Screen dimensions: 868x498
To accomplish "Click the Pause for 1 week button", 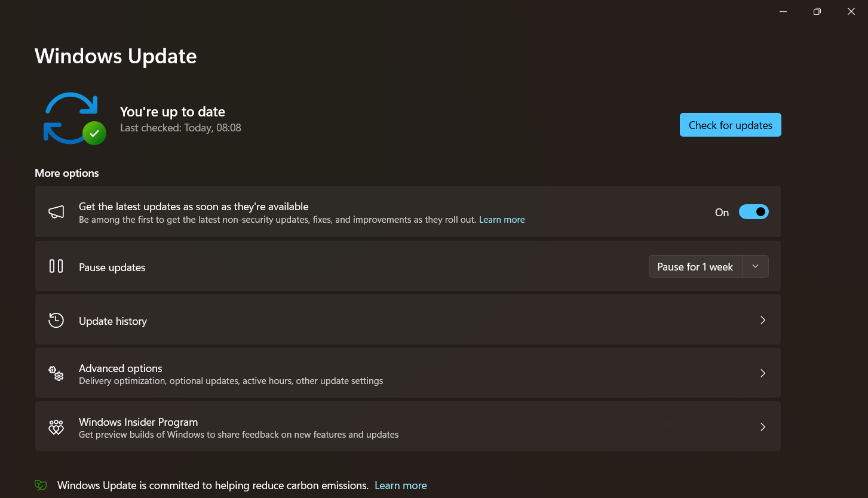I will pos(695,266).
